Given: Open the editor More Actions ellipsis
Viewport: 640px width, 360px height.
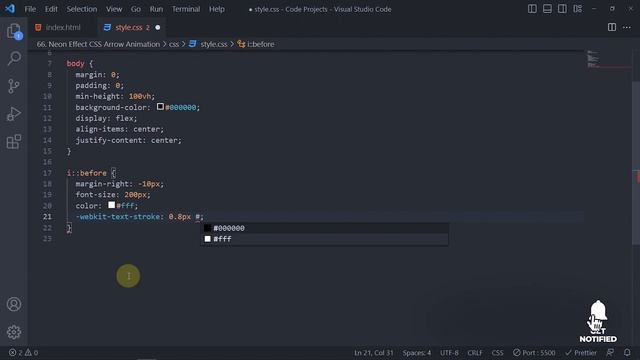Looking at the screenshot, I should (627, 27).
